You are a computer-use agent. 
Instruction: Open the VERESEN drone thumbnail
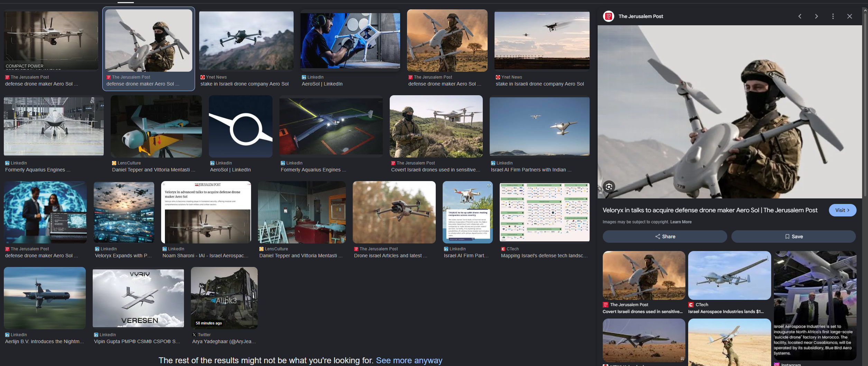coord(138,298)
